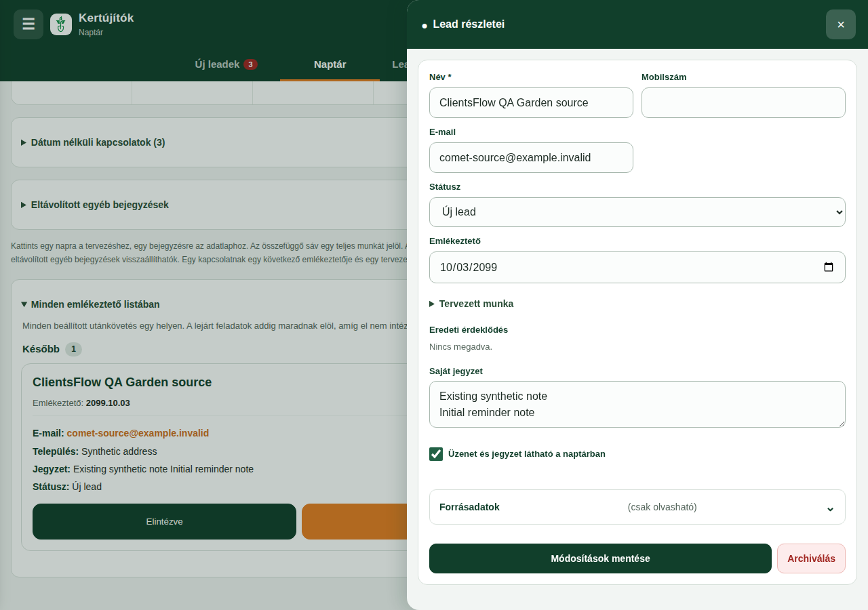Image resolution: width=868 pixels, height=610 pixels.
Task: Click the 'Település: Synthetic address' line
Action: 94,451
